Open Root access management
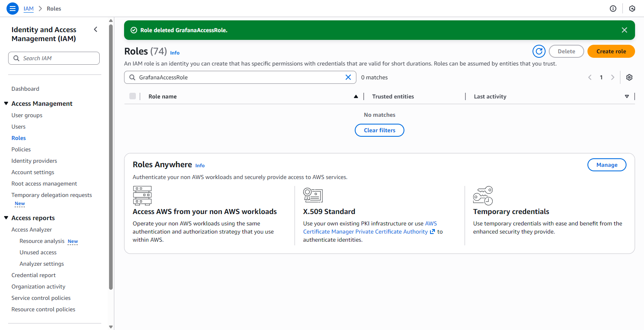The height and width of the screenshot is (330, 644). [44, 184]
